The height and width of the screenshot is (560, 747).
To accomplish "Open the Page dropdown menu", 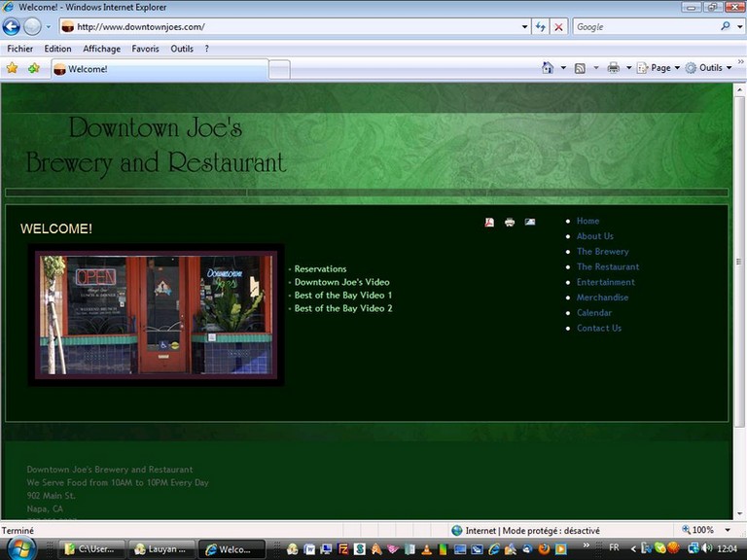I will 665,68.
